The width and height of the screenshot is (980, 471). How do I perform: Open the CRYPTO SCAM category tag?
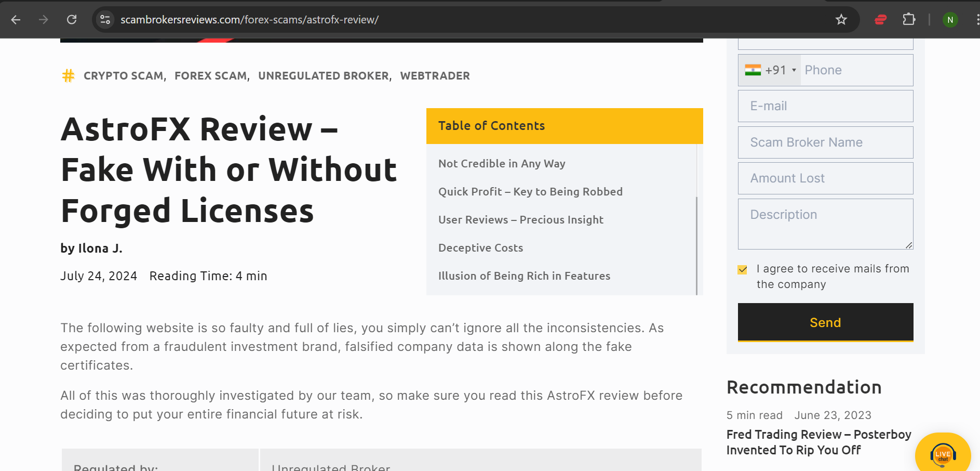[x=124, y=76]
